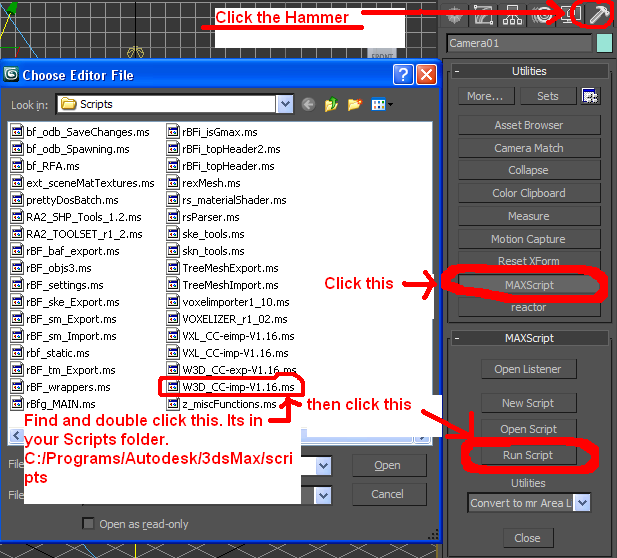Screen dimensions: 617x558
Task: Select rBfg_MAIN.ms file
Action: tap(54, 404)
